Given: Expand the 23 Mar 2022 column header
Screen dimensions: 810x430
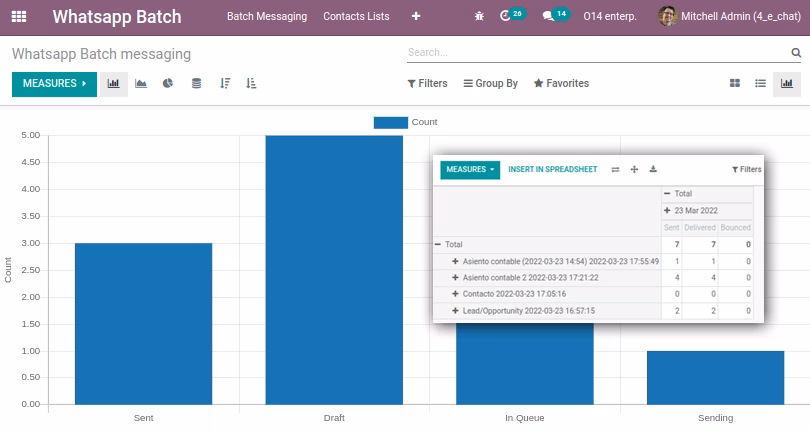Looking at the screenshot, I should [667, 211].
